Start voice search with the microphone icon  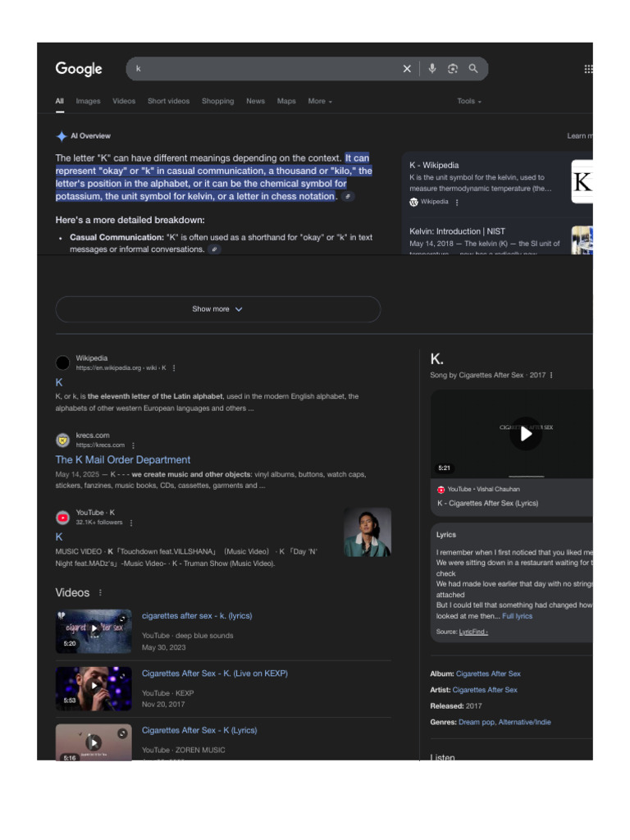pos(432,69)
